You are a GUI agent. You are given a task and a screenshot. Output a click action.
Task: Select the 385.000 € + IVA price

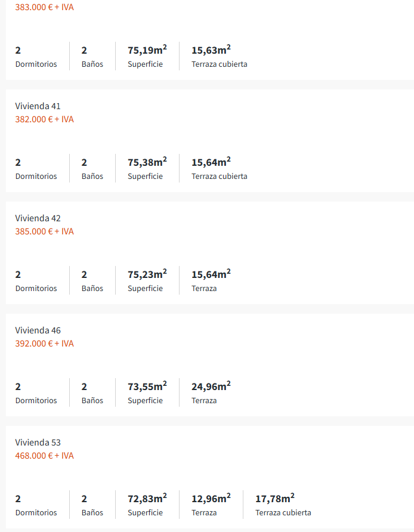point(44,231)
